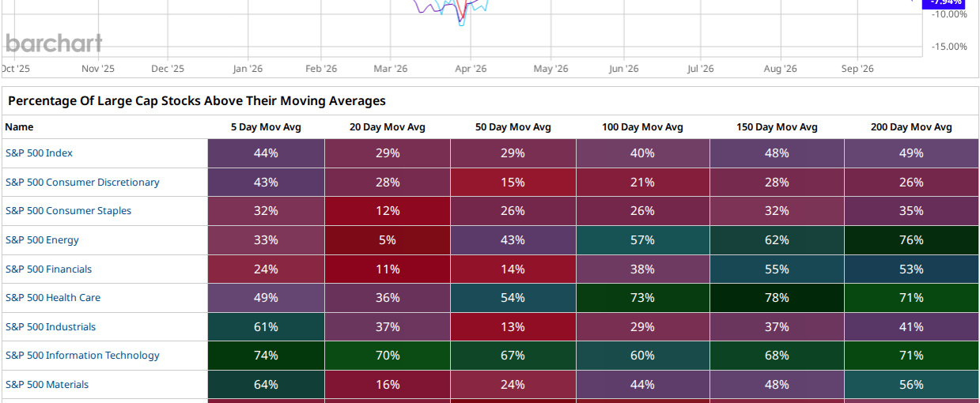
Task: Open the S&P 500 Consumer Staples link
Action: tap(68, 211)
